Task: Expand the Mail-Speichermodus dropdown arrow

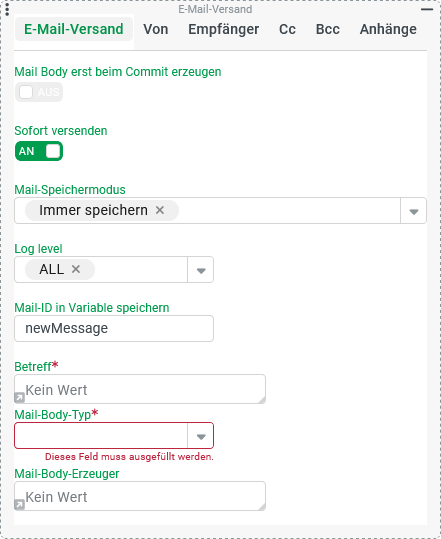Action: click(x=414, y=211)
